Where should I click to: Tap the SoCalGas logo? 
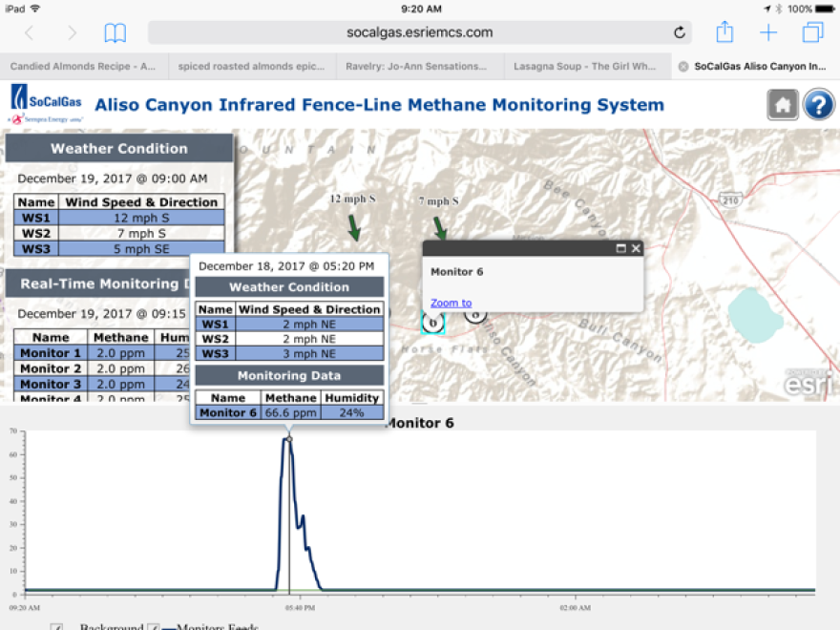[x=47, y=104]
